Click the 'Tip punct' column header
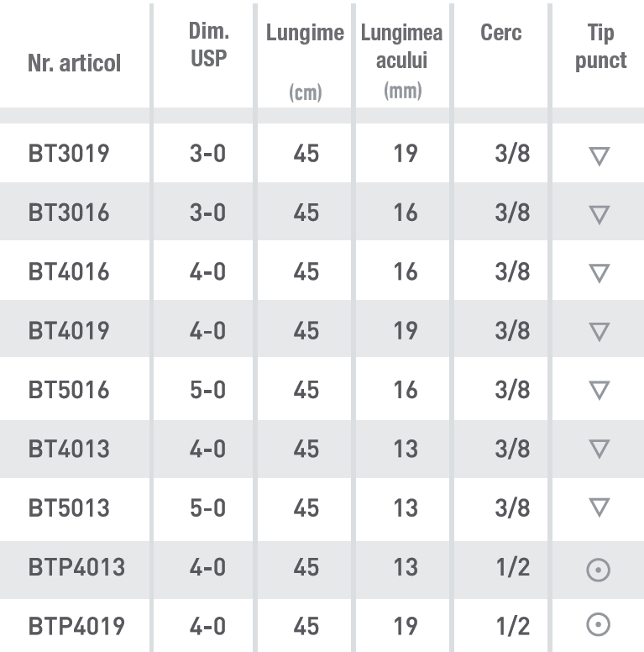Image resolution: width=644 pixels, height=652 pixels. click(x=600, y=47)
